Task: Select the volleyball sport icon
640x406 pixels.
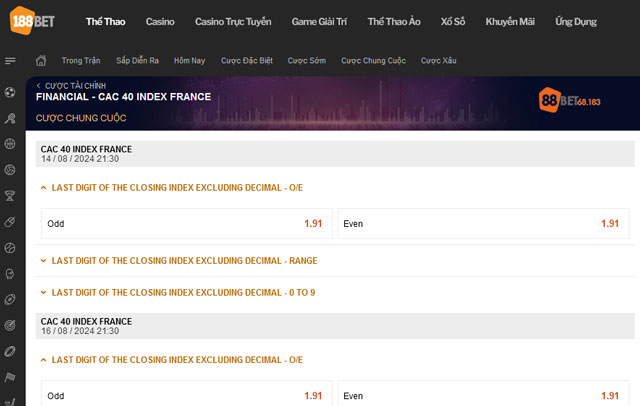Action: point(10,170)
